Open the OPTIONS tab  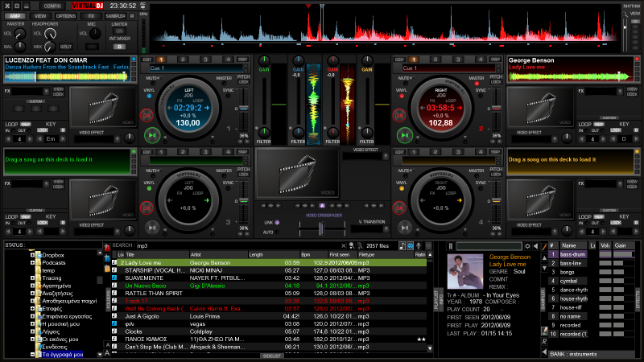click(65, 16)
